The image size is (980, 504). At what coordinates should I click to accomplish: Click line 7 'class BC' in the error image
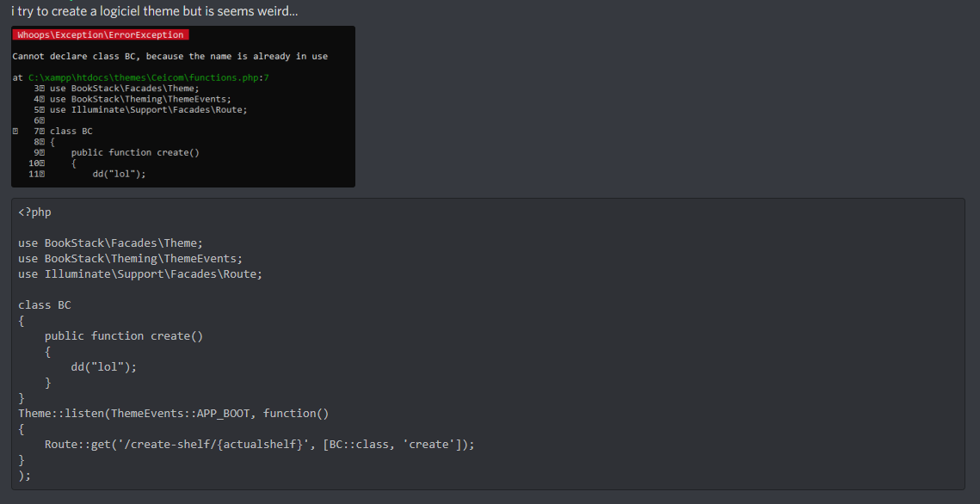click(x=71, y=131)
